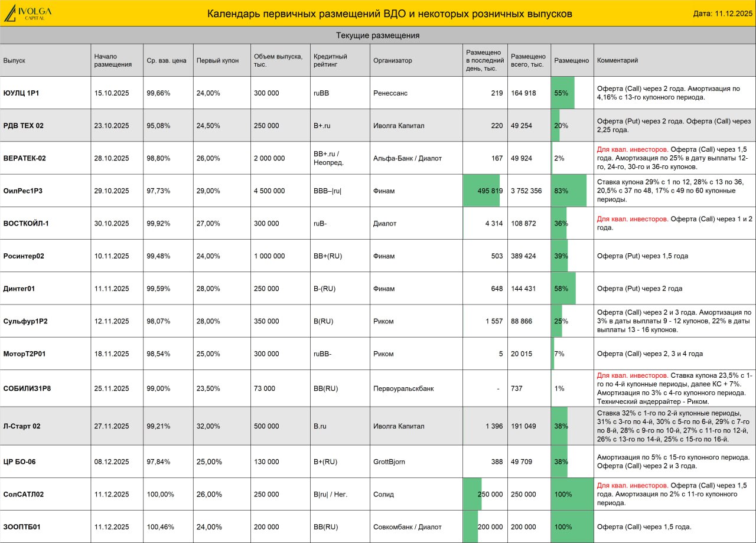Screen dimensions: 756x543
Task: Click organizer 'Совкомбанк / Диалот'
Action: pos(407,526)
